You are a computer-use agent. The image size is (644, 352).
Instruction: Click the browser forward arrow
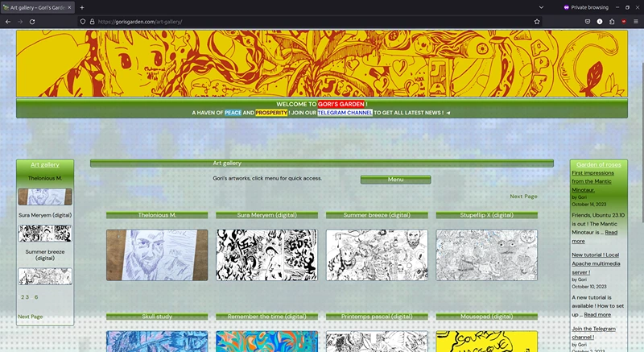(20, 22)
